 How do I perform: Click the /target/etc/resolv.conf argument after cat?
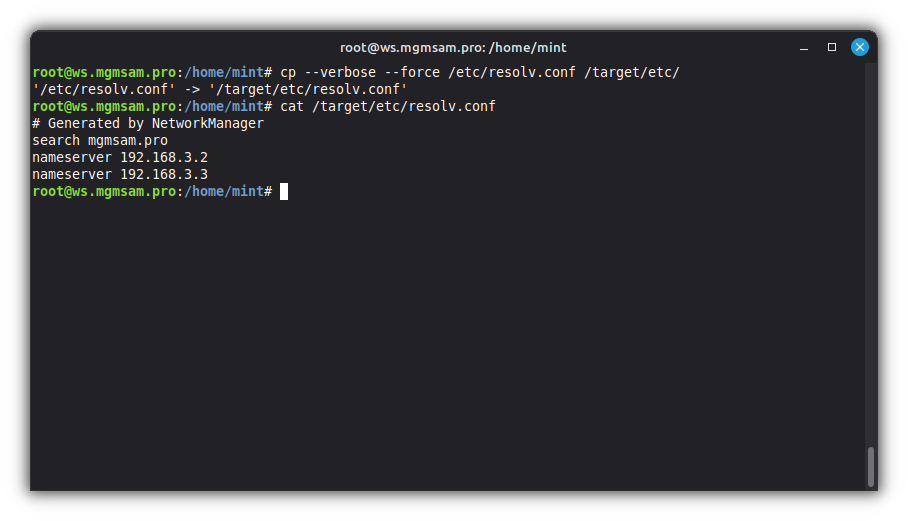(404, 106)
